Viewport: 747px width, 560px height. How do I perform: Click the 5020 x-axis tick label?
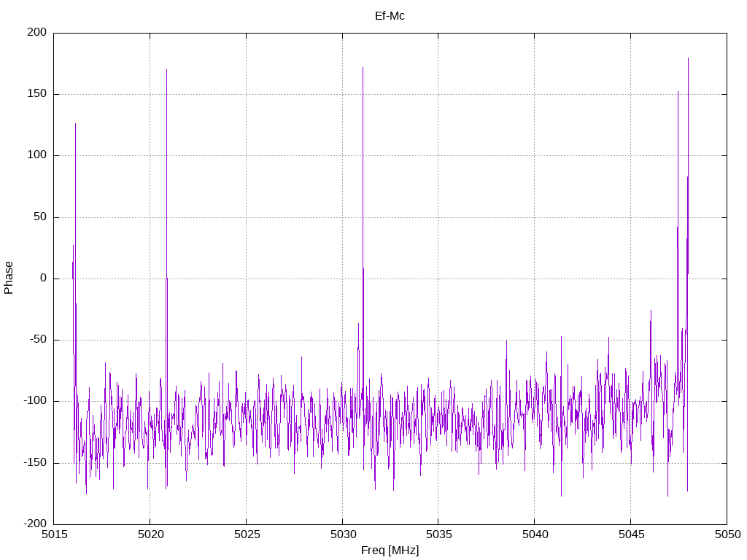coord(150,534)
